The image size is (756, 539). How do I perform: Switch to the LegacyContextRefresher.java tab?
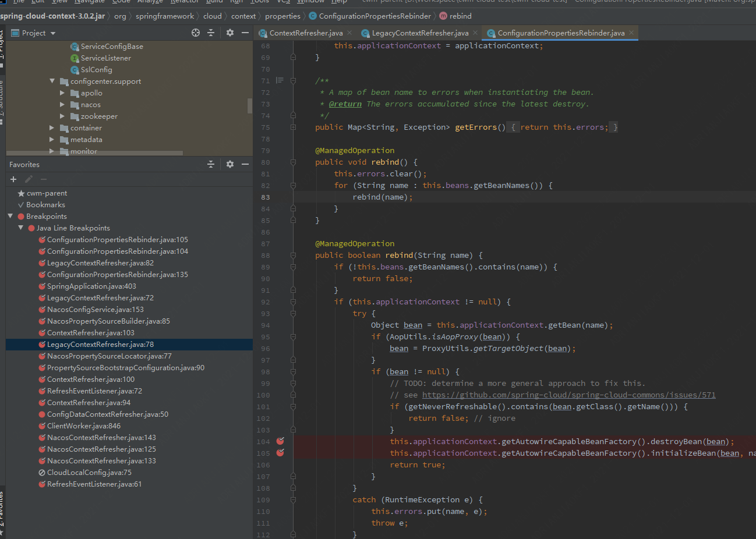click(420, 33)
